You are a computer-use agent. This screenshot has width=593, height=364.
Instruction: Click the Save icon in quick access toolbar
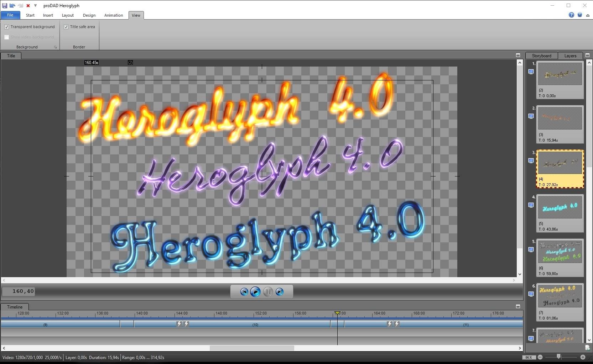coord(5,6)
